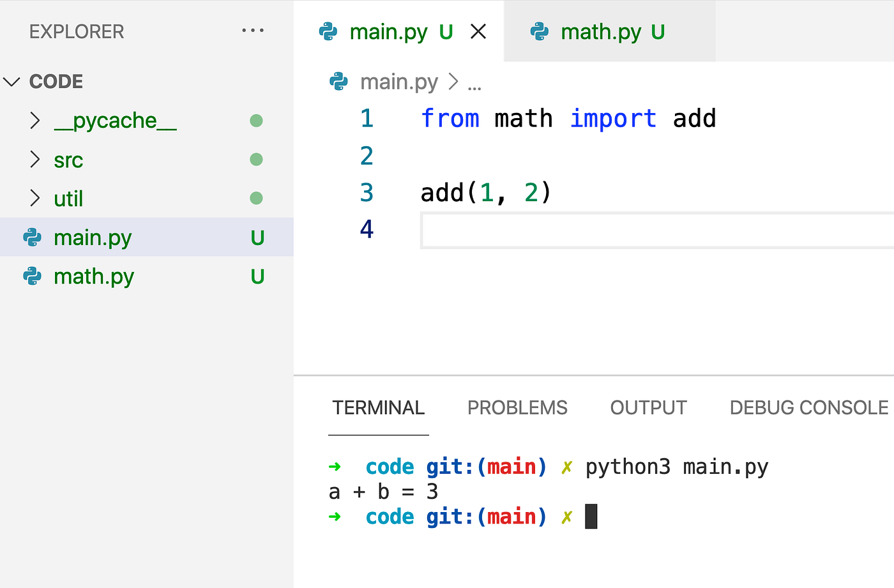Expand the util folder tree
Screen dimensions: 894x588
(x=36, y=198)
